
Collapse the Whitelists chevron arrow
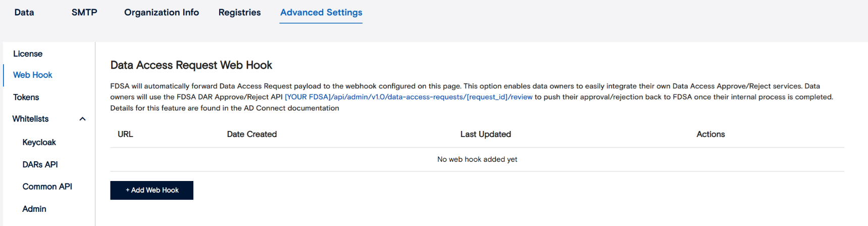(83, 119)
